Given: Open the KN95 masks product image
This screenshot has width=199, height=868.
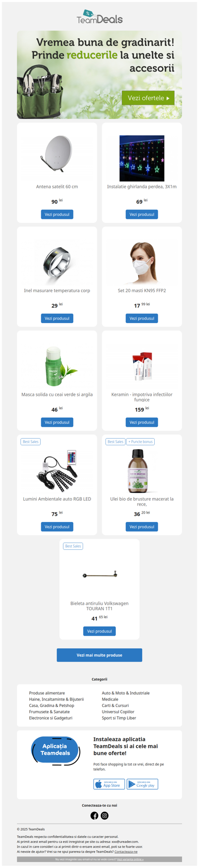Looking at the screenshot, I should pos(142,262).
